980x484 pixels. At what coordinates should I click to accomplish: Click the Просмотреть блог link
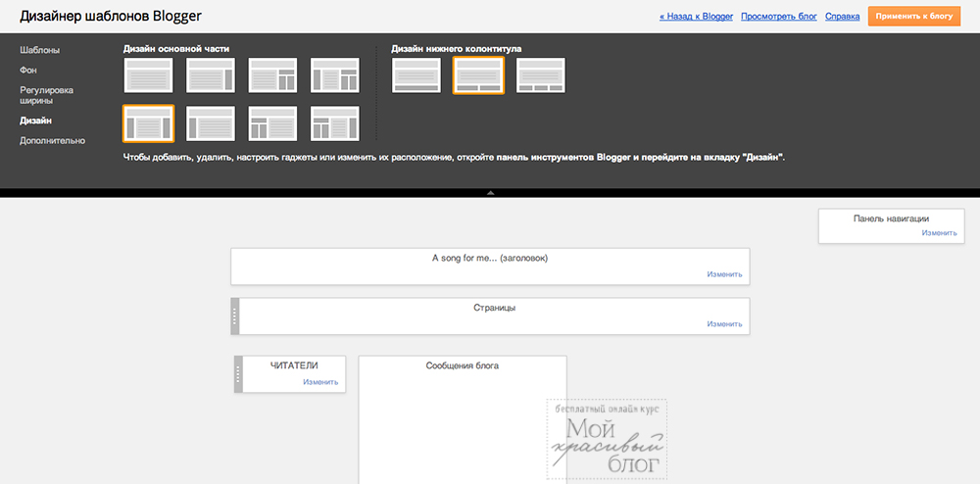click(779, 17)
